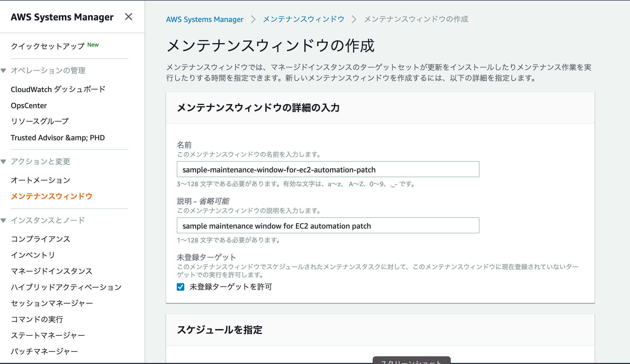
Task: Open CloudWatch ダッシュボード
Action: pyautogui.click(x=58, y=89)
